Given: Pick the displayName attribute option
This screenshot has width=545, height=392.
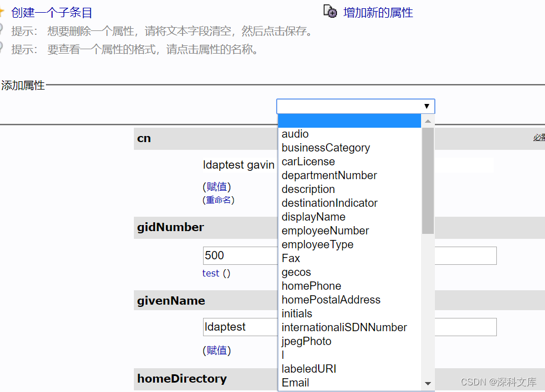Looking at the screenshot, I should 313,217.
